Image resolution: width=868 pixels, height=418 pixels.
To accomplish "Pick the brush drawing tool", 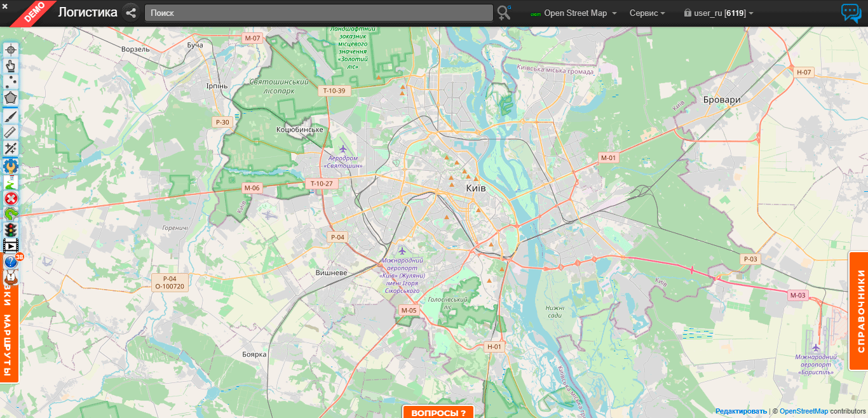I will (x=11, y=115).
